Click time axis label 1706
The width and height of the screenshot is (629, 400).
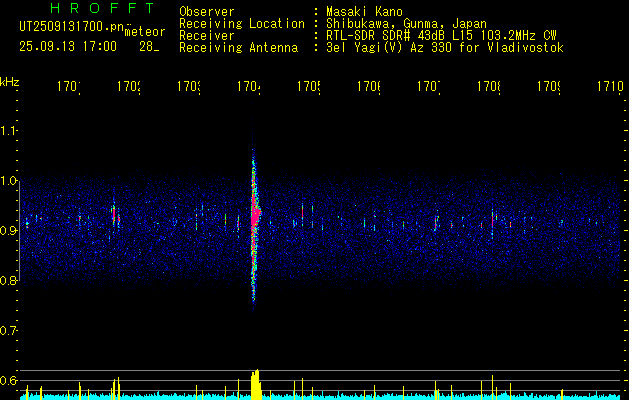pos(369,87)
